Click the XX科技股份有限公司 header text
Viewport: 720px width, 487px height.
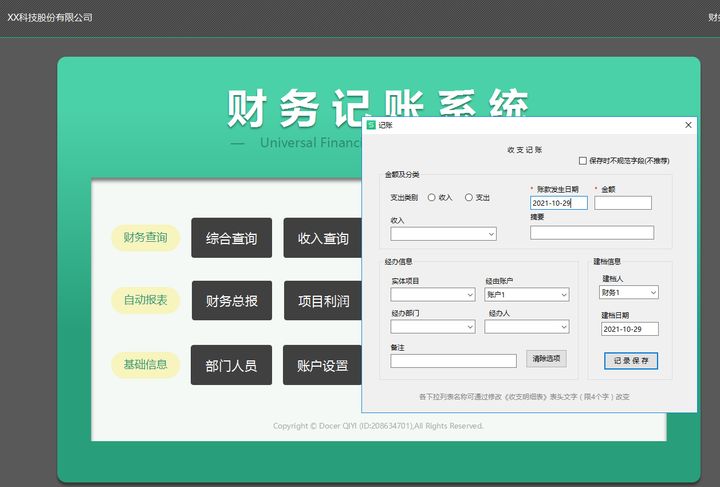[x=50, y=17]
